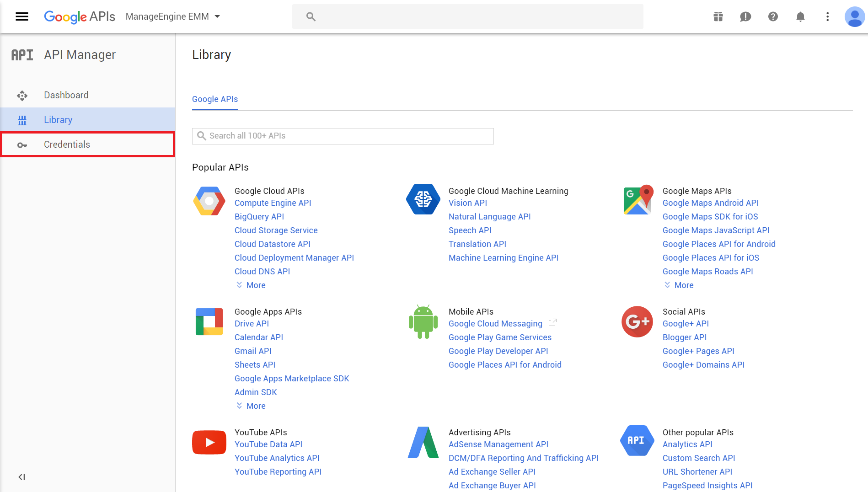This screenshot has width=868, height=492.
Task: Open Google Play Developer API link
Action: (x=498, y=351)
